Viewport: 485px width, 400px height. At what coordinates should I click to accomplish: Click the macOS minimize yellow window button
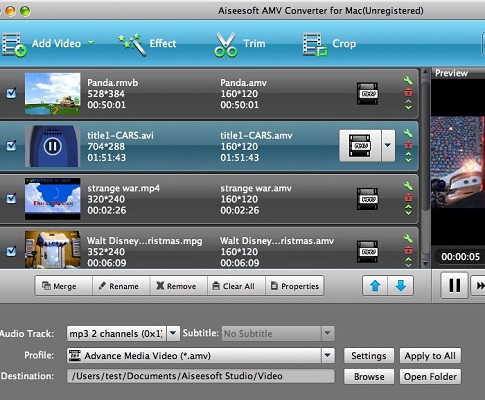click(11, 11)
